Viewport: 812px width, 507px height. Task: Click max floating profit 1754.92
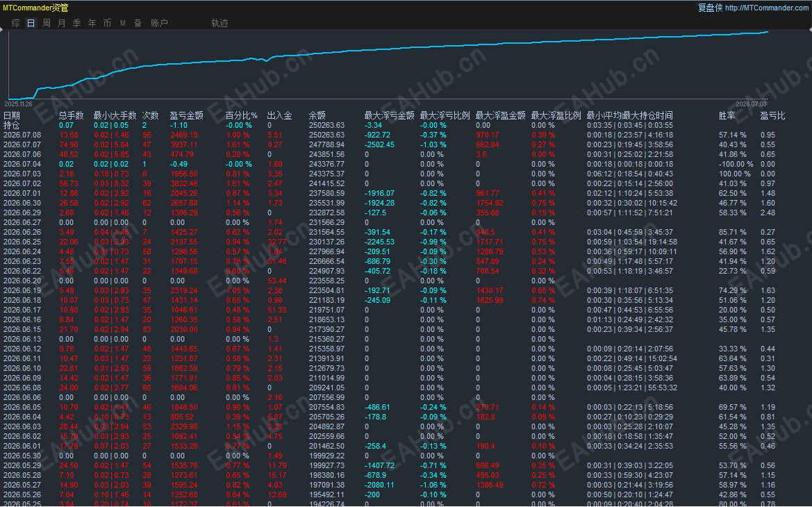coord(490,203)
